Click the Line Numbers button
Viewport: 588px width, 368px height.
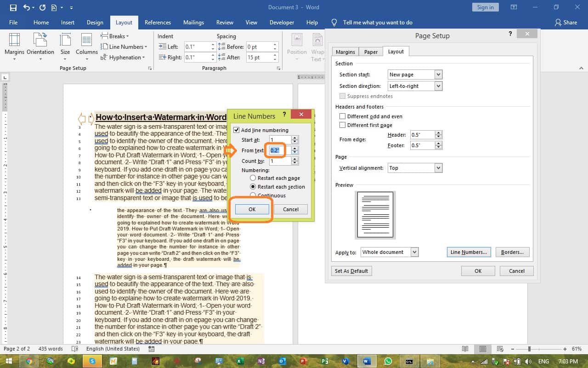tap(469, 252)
